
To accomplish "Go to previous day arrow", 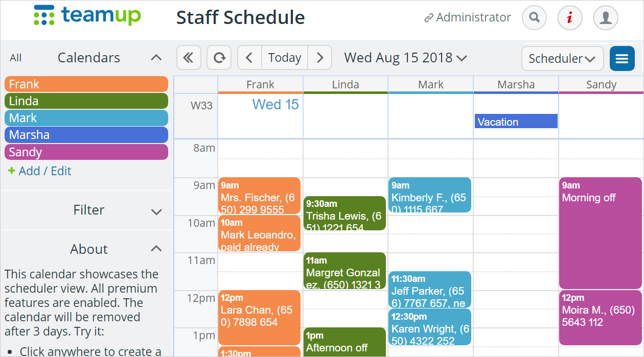I will (249, 58).
